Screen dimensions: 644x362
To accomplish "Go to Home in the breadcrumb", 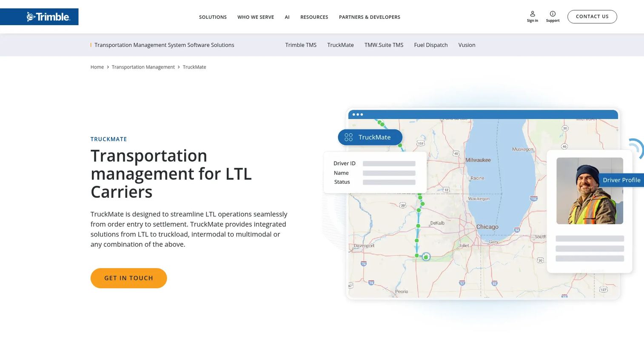I will click(97, 67).
